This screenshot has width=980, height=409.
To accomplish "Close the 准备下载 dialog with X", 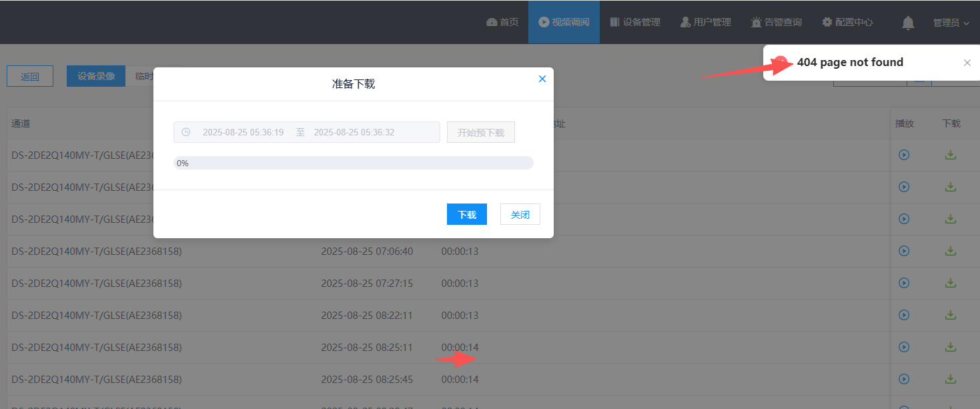I will click(x=542, y=79).
